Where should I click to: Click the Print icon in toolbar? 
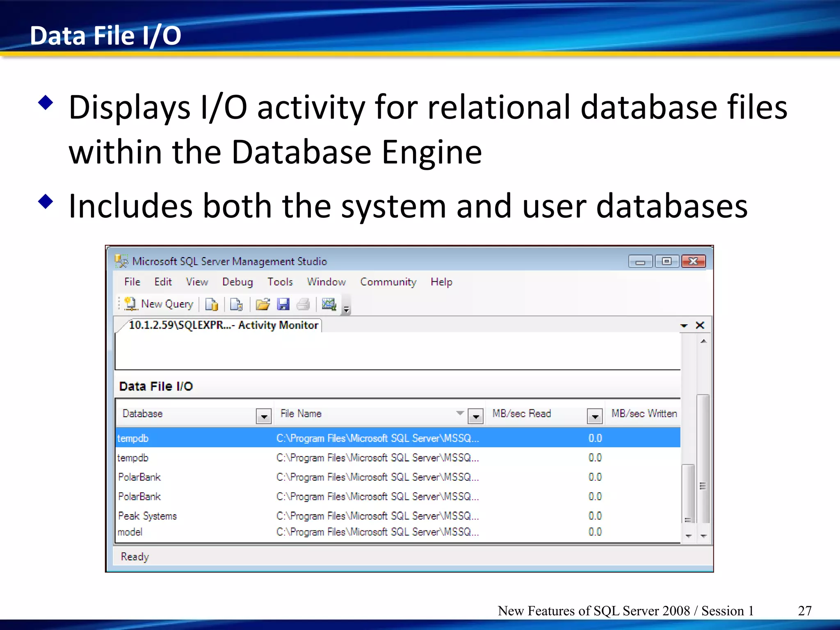303,304
